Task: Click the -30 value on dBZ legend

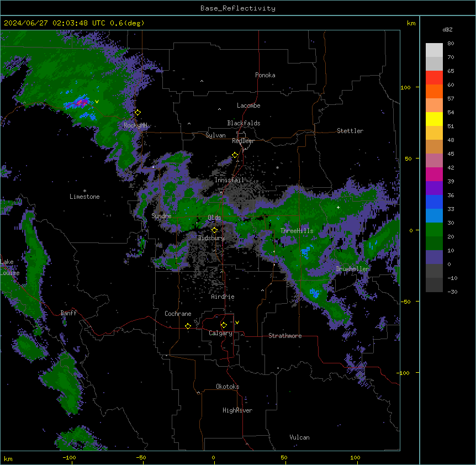Action: [452, 292]
